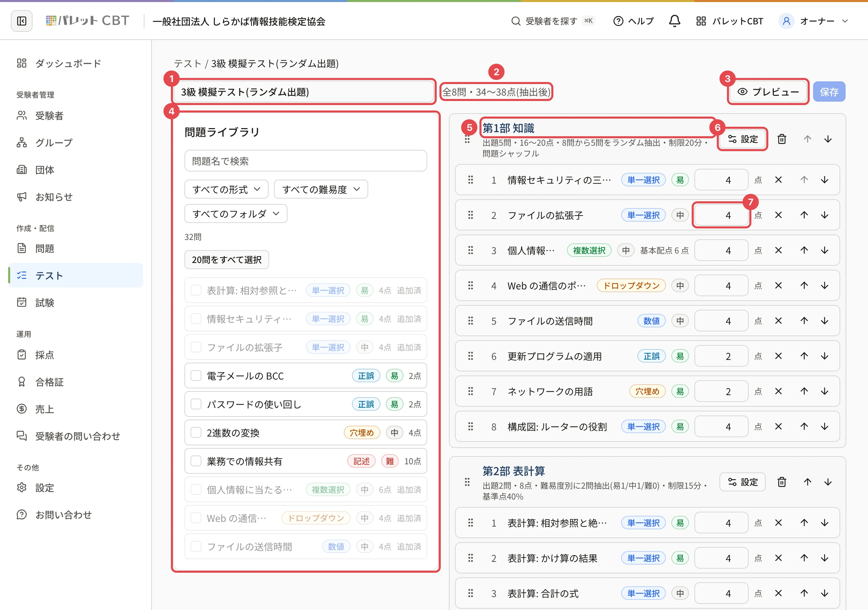The width and height of the screenshot is (868, 610).
Task: Grab the drag handle of the 第2部 表計算 section
Action: point(467,482)
